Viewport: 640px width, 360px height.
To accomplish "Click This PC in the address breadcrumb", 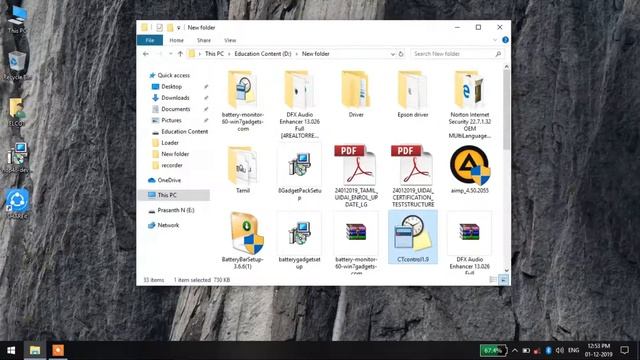I will point(214,54).
